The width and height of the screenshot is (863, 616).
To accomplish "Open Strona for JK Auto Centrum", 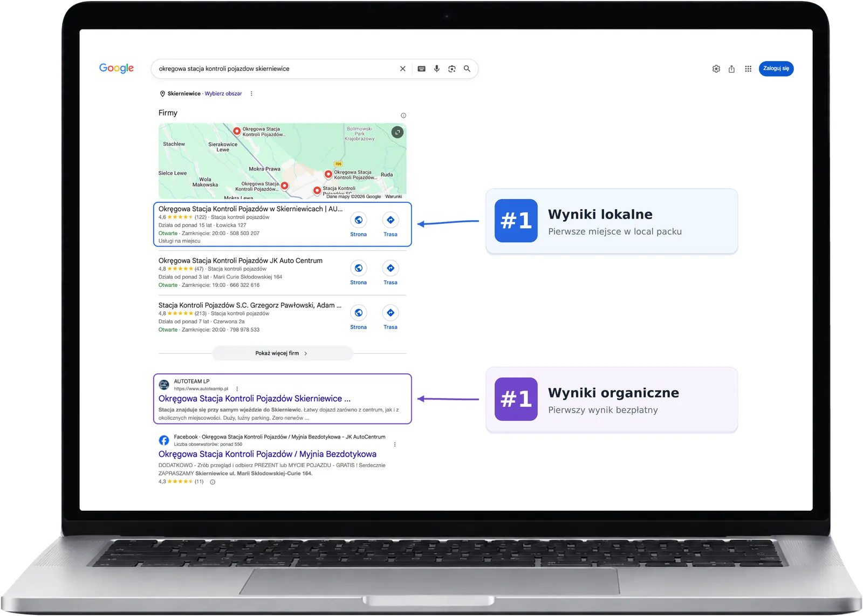I will pyautogui.click(x=358, y=273).
